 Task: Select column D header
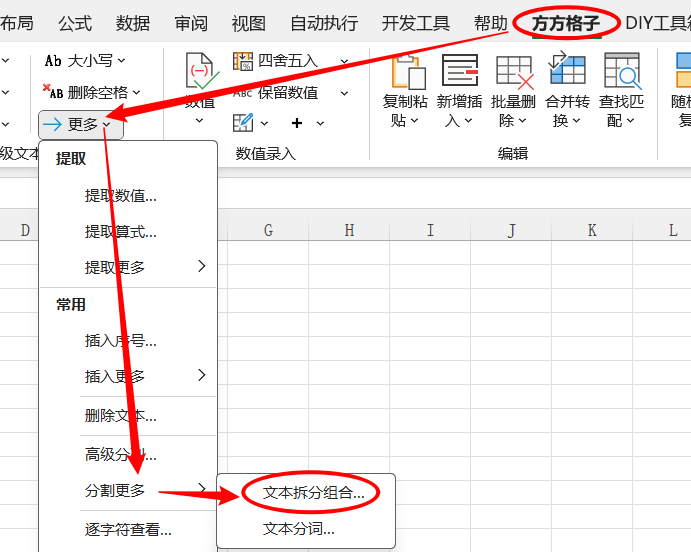pos(19,230)
